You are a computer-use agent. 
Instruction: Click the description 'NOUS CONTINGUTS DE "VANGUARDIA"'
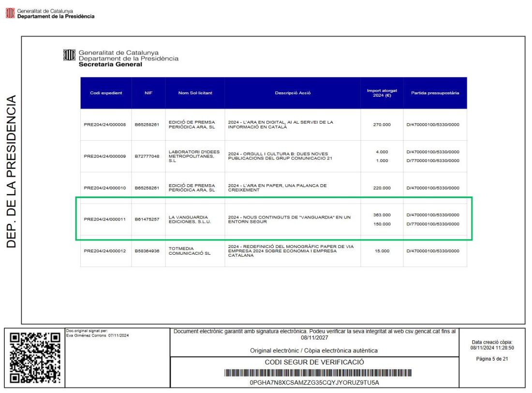(x=289, y=219)
